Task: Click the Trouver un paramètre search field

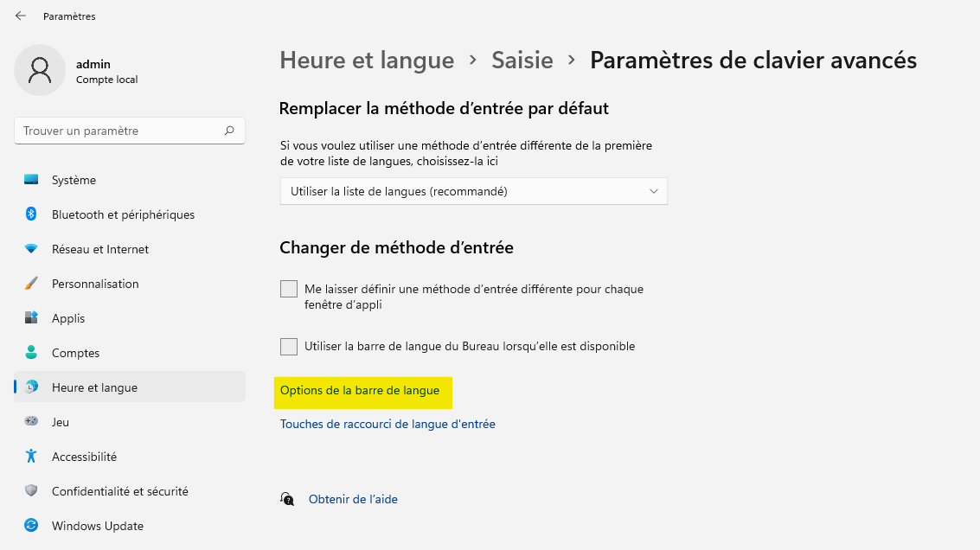Action: pyautogui.click(x=121, y=131)
